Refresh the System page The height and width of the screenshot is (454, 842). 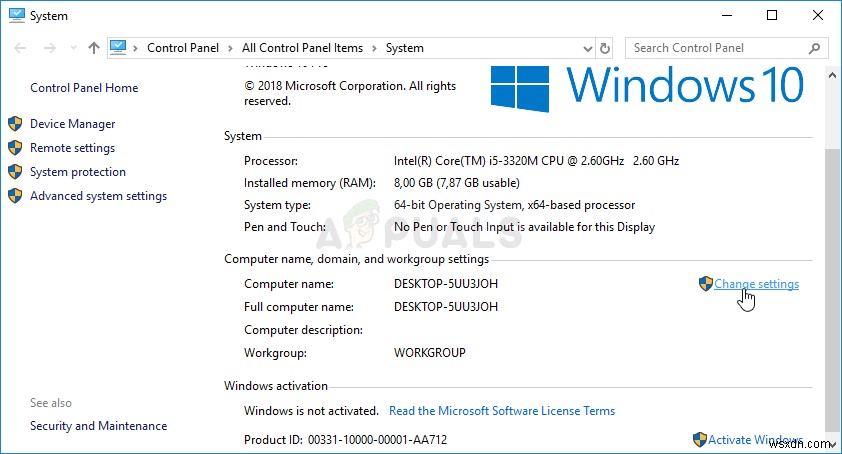(x=604, y=47)
